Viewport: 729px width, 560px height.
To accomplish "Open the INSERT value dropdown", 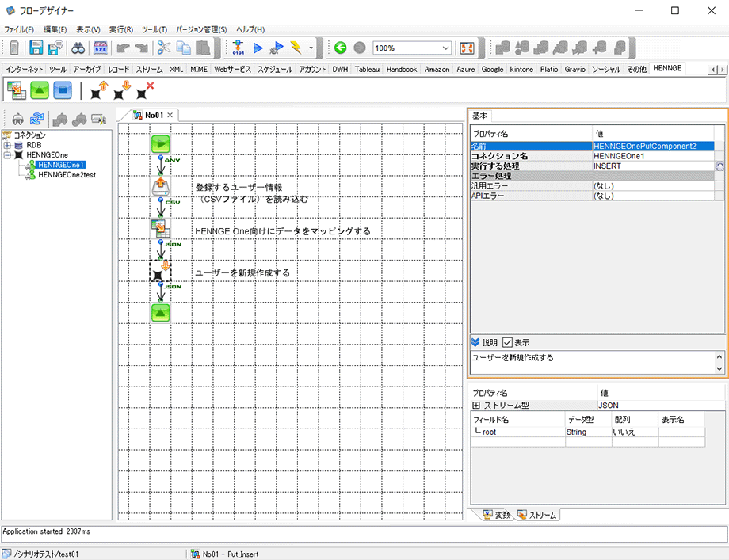I will click(x=719, y=166).
